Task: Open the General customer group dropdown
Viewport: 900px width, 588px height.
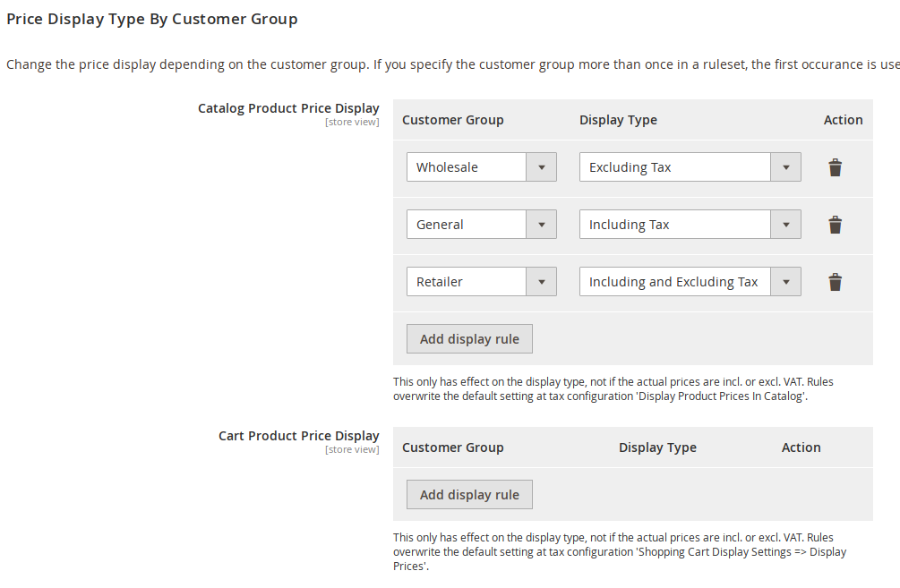Action: (481, 225)
